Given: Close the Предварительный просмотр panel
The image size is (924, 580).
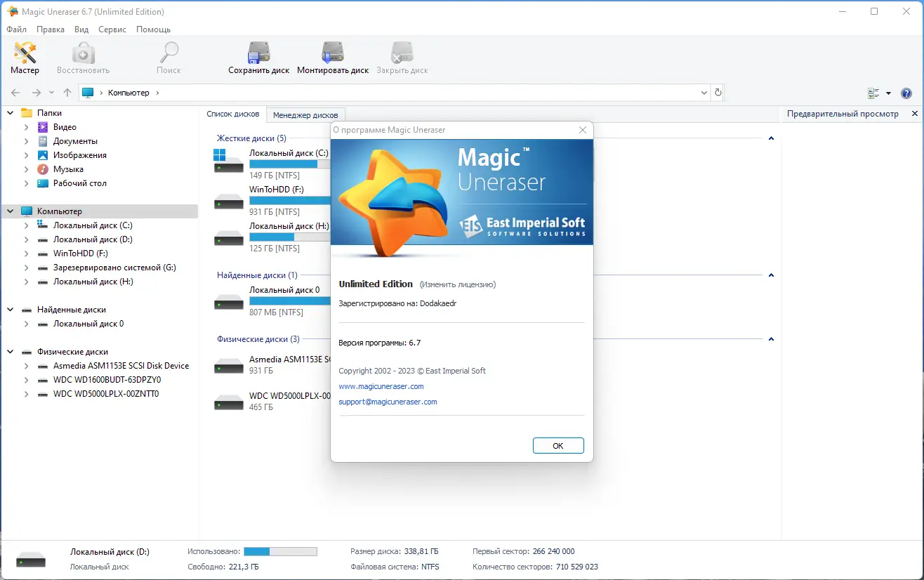Looking at the screenshot, I should pos(915,113).
